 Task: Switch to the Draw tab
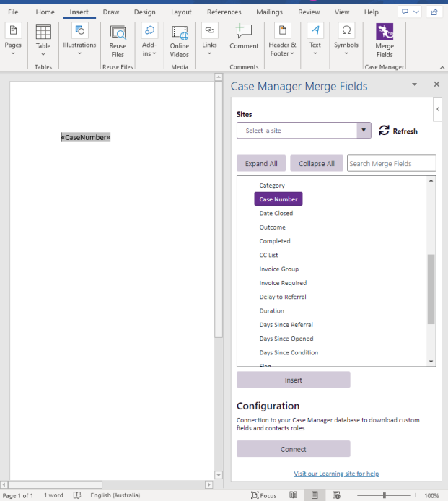[x=111, y=12]
